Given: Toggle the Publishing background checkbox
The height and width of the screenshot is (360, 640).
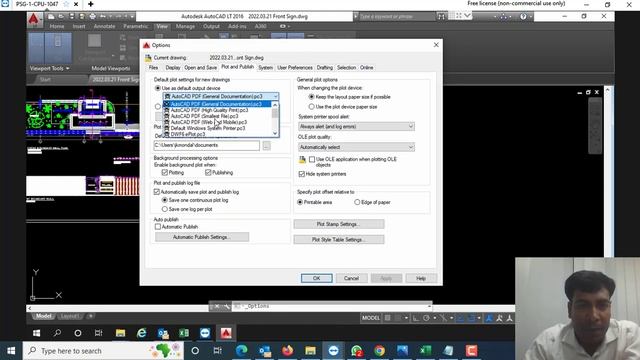Looking at the screenshot, I should tap(208, 173).
